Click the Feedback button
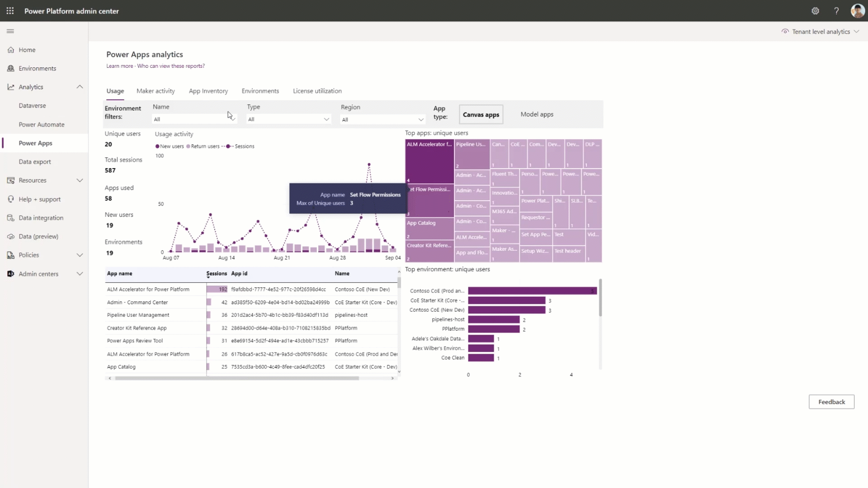 [831, 402]
